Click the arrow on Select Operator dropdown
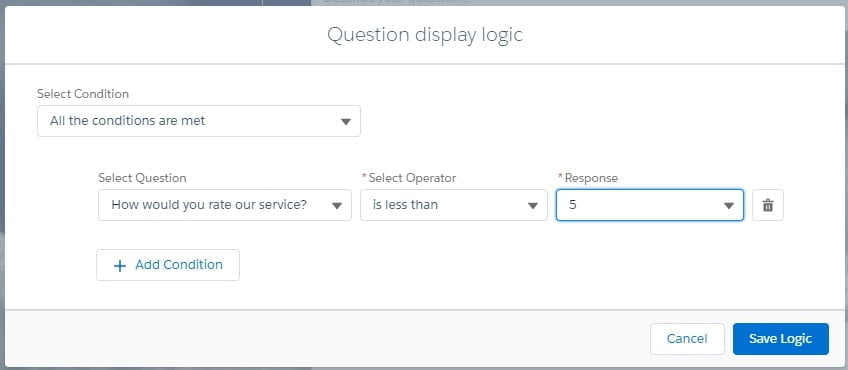This screenshot has height=370, width=848. coord(533,206)
